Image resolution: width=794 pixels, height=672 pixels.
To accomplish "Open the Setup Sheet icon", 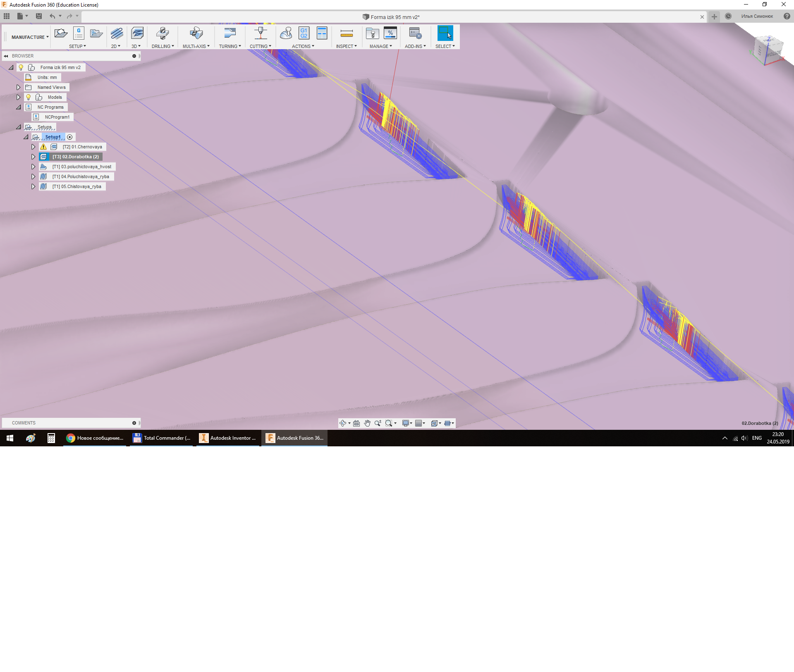I will pyautogui.click(x=322, y=33).
